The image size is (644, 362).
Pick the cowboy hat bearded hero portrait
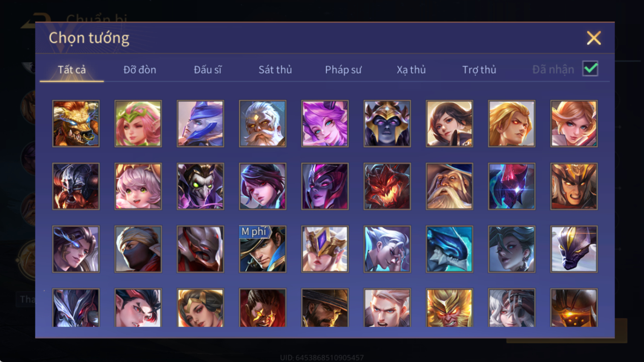tap(325, 308)
